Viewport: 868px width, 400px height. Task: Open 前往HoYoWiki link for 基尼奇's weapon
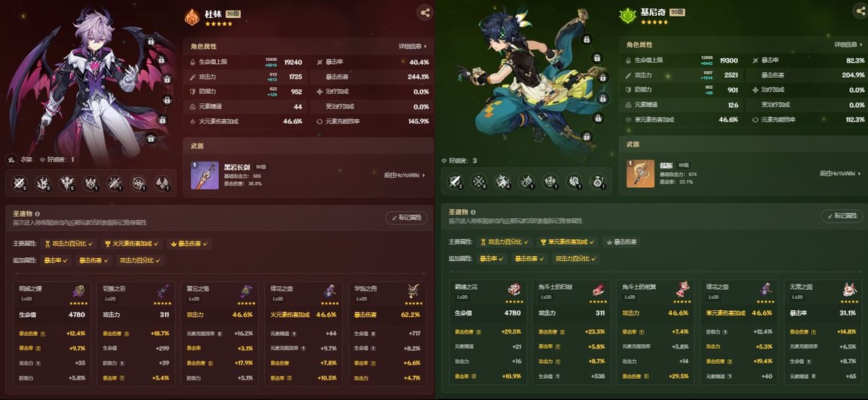tap(841, 174)
